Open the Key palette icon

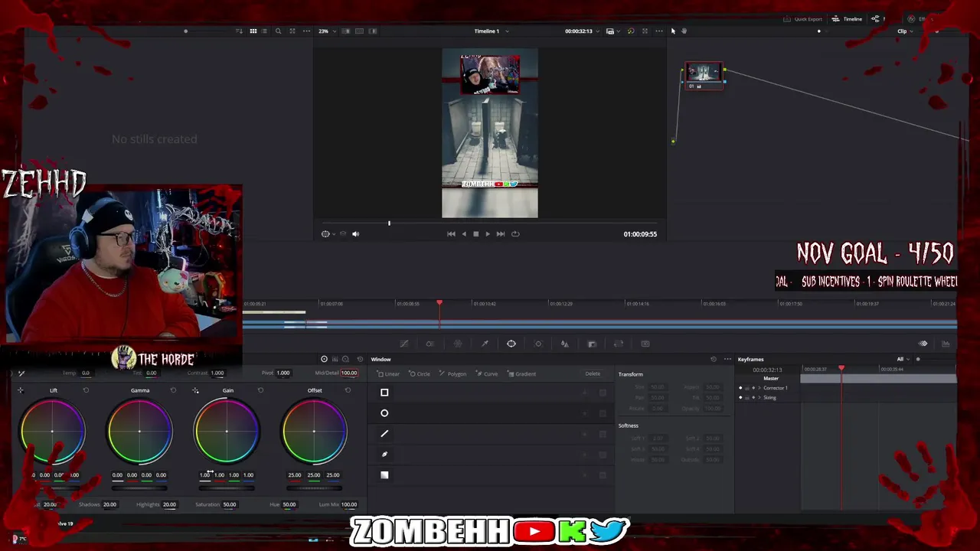(x=592, y=344)
